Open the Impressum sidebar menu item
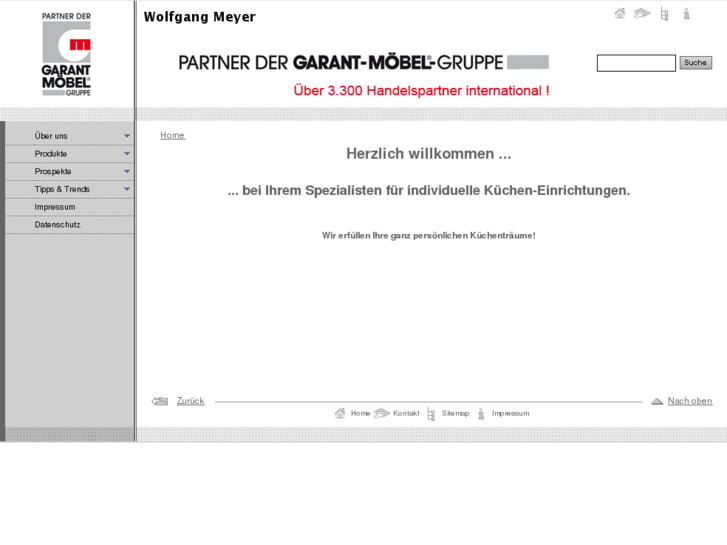Viewport: 727px width, 545px height. (70, 207)
